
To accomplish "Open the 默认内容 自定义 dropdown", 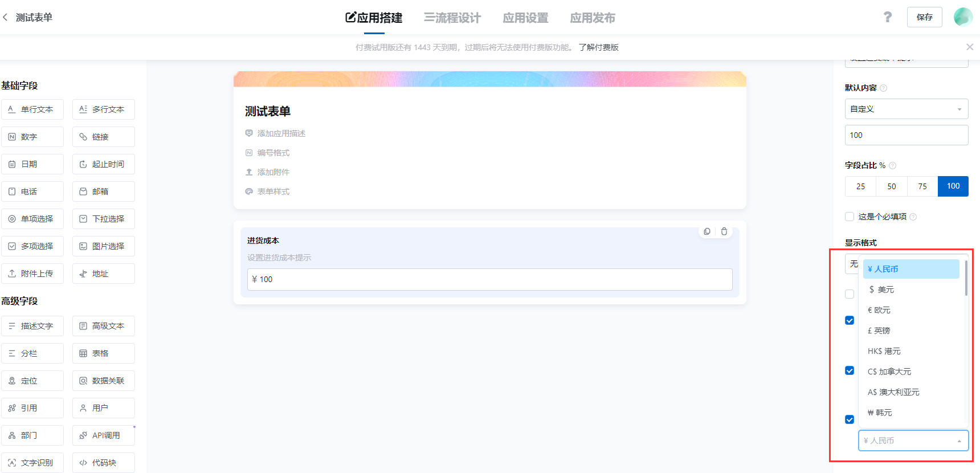I will click(906, 109).
